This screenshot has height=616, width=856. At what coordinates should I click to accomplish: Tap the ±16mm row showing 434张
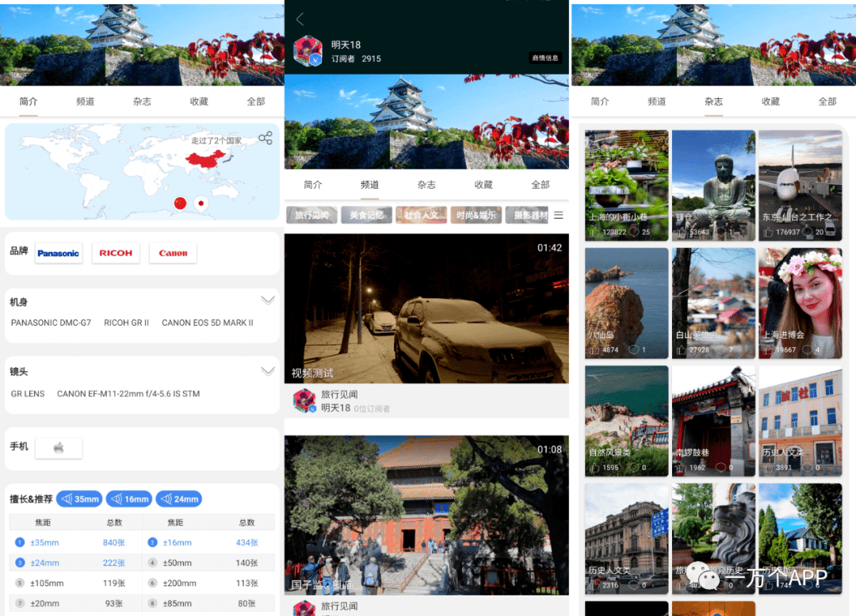pyautogui.click(x=208, y=543)
